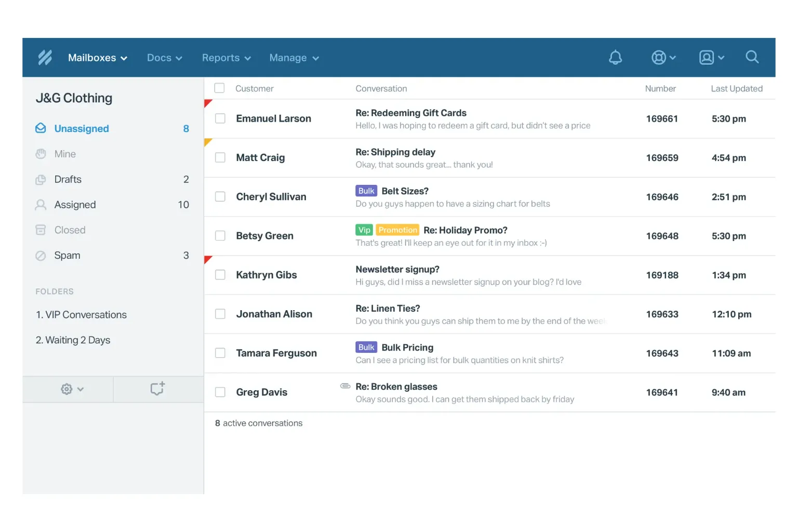
Task: Click the J&G Clothing mailbox title
Action: click(x=74, y=98)
